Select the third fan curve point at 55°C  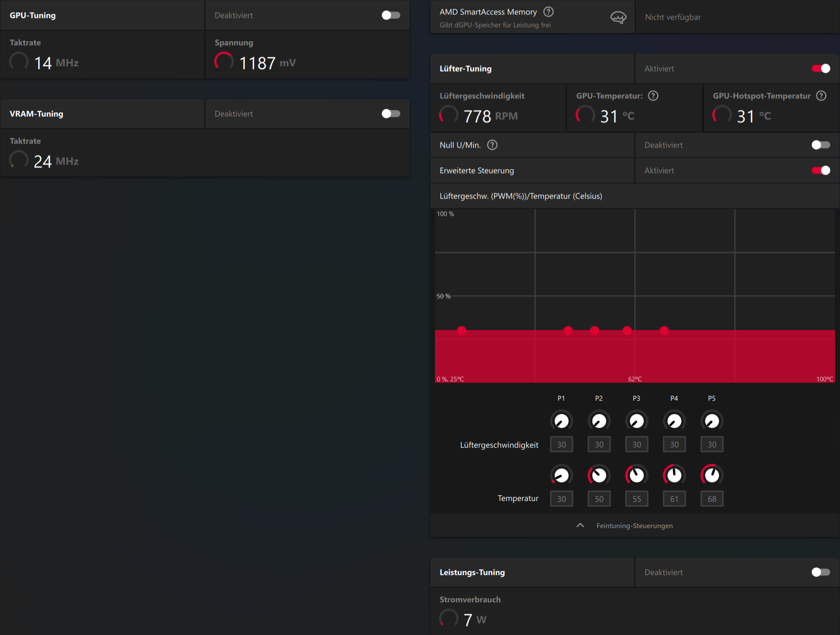pyautogui.click(x=595, y=330)
